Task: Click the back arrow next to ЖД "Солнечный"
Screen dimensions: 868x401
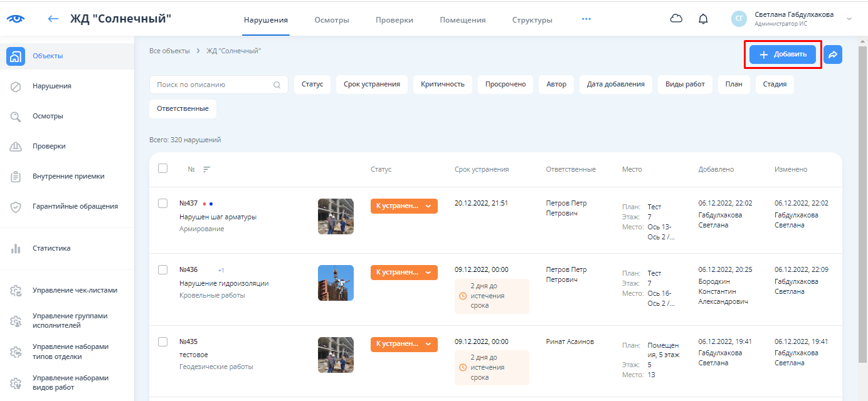Action: [53, 19]
